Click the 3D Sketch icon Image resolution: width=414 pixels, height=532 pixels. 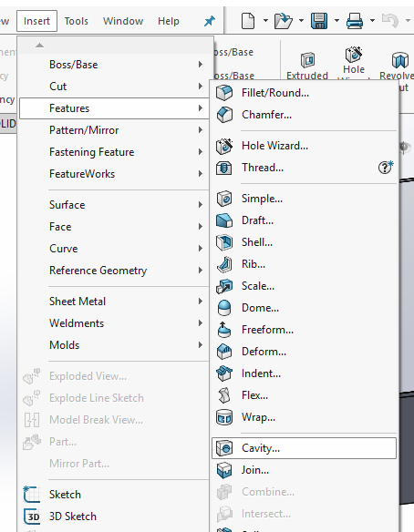pyautogui.click(x=32, y=517)
